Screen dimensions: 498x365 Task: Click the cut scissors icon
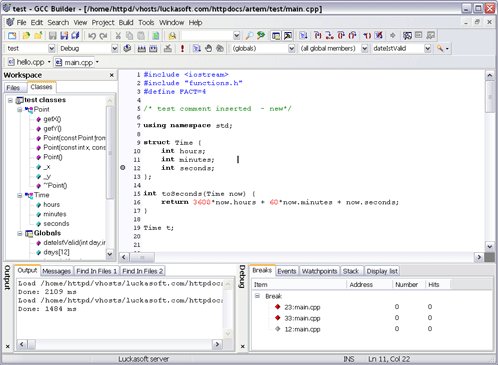(118, 35)
